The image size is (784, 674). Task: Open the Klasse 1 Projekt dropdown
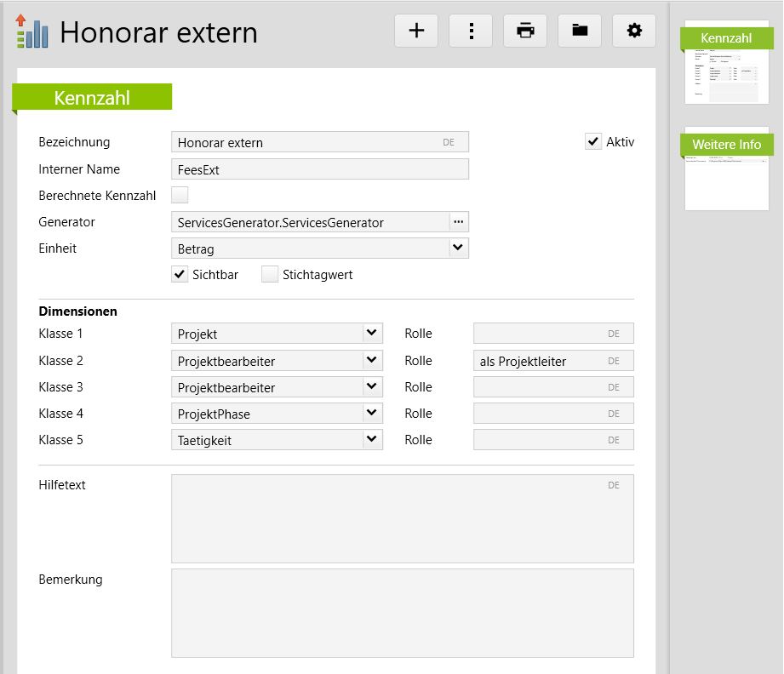pyautogui.click(x=372, y=334)
